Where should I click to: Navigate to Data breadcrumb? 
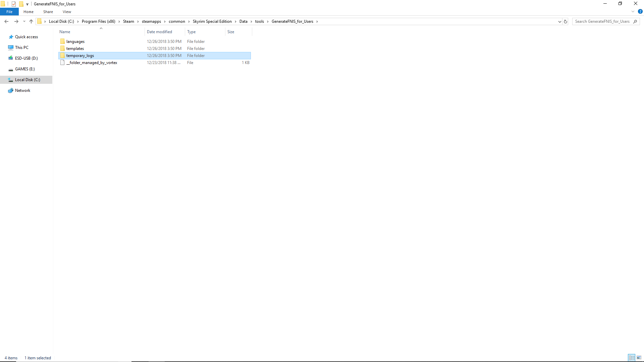[x=243, y=21]
